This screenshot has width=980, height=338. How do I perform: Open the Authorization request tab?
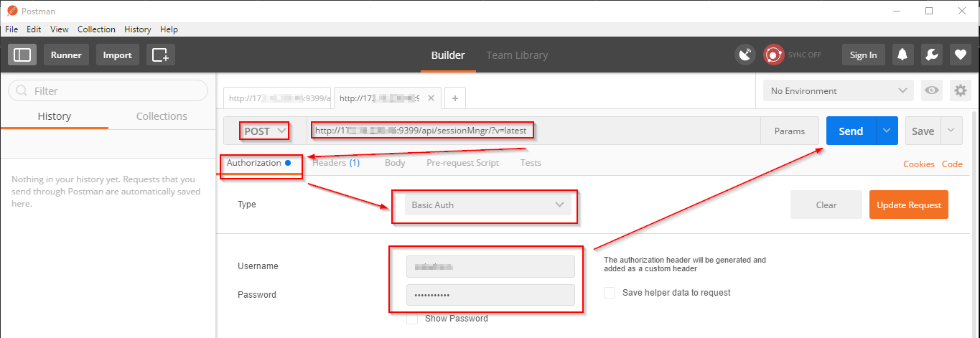pos(258,163)
